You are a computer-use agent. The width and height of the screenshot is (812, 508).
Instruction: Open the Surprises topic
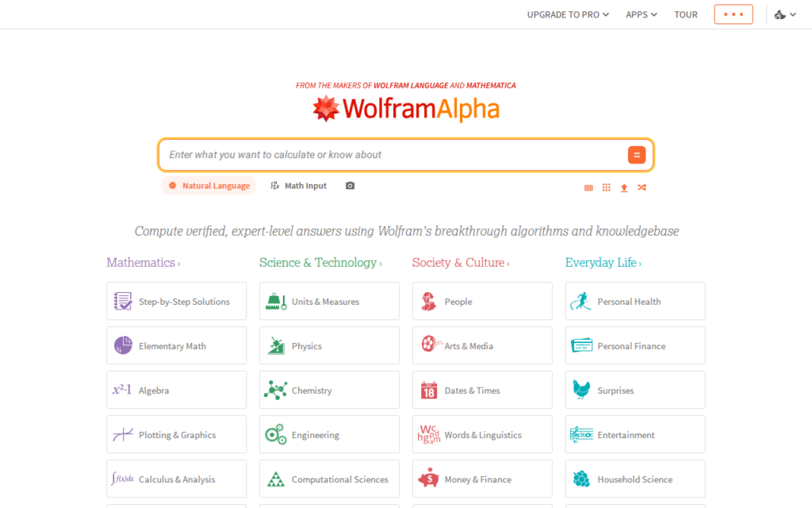[635, 390]
